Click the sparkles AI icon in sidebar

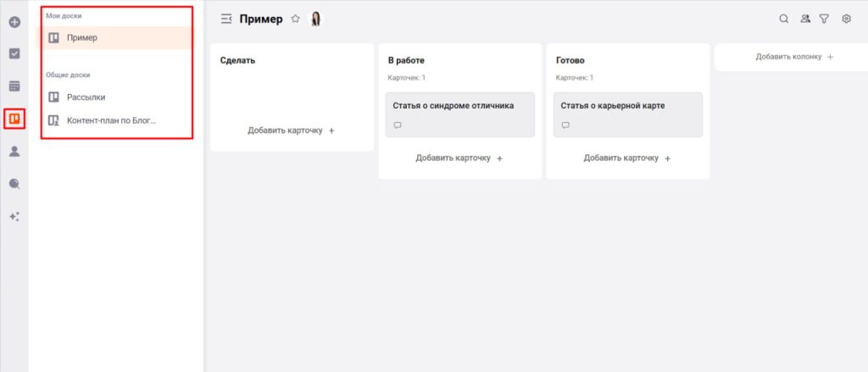pos(14,216)
